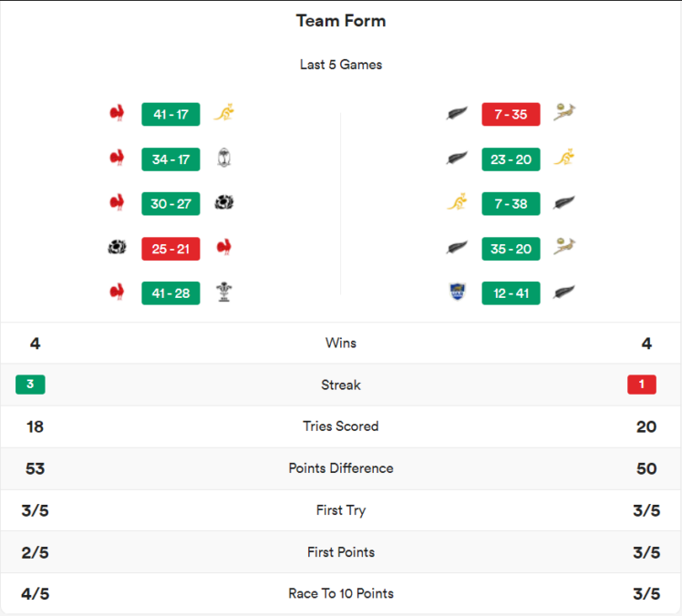Click the France rooster icon right of 25 - 21

tap(224, 248)
